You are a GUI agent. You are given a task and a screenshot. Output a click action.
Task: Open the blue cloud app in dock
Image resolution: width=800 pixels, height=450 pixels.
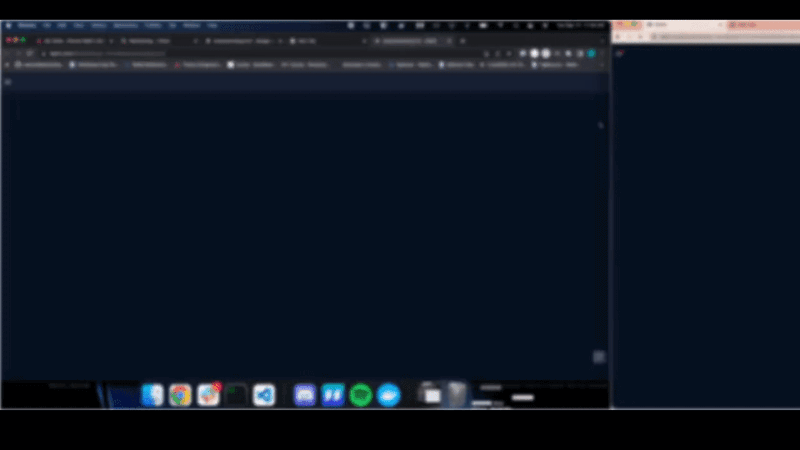[389, 395]
